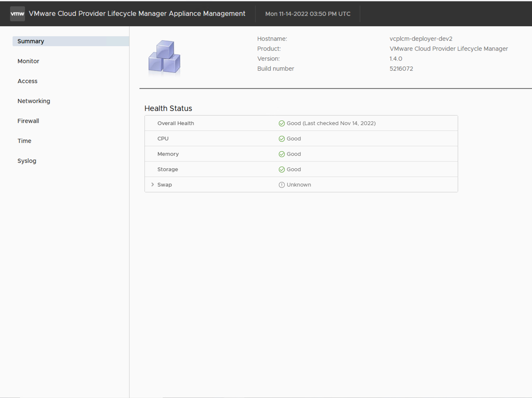Click the Unknown status text for Swap
This screenshot has height=398, width=532.
pos(299,185)
